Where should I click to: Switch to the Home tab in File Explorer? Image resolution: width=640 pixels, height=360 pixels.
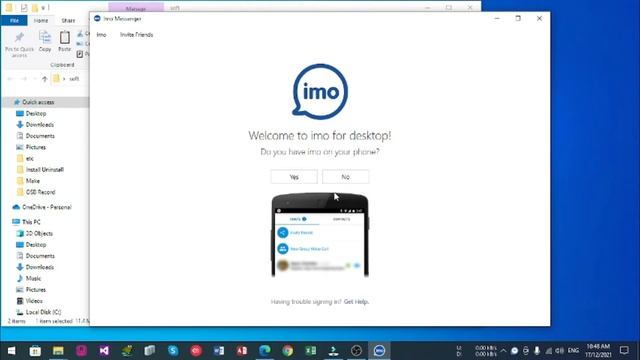[41, 20]
